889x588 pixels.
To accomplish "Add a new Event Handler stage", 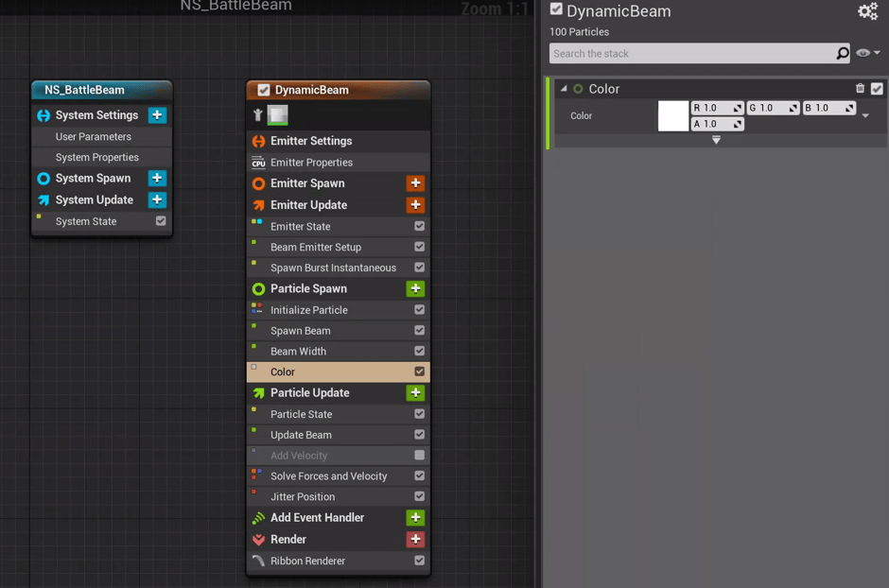I will click(415, 517).
